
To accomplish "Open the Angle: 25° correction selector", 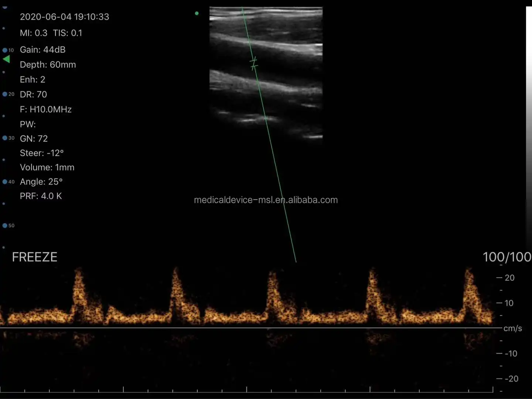I will click(x=41, y=181).
